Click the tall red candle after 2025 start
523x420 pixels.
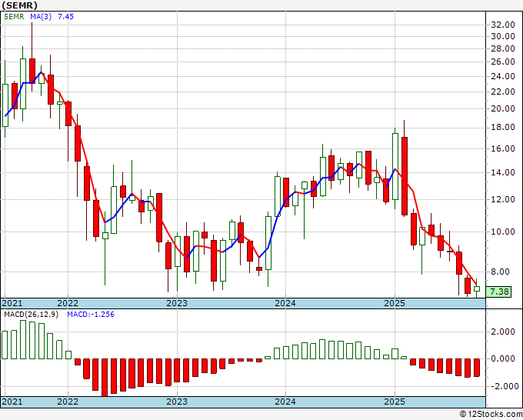point(405,176)
